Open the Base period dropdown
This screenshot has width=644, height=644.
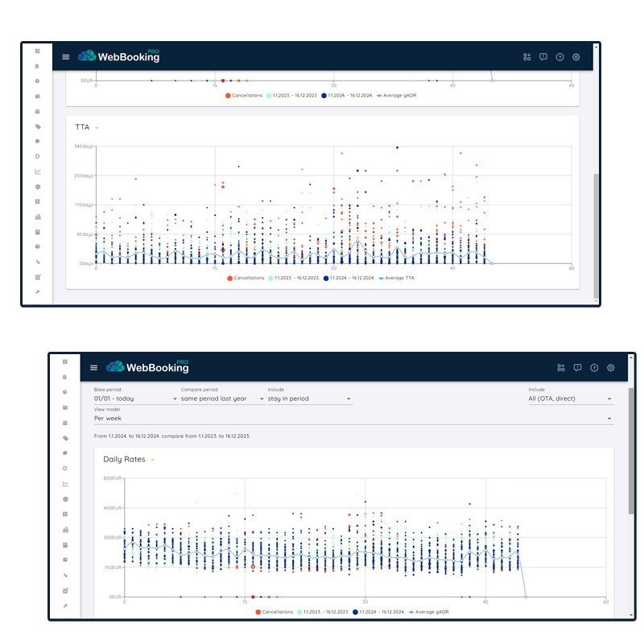pos(135,398)
